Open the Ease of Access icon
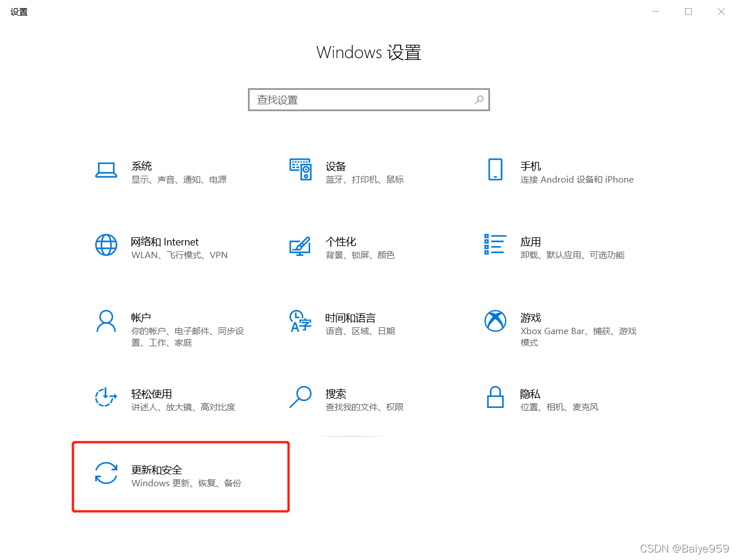The height and width of the screenshot is (560, 738). pos(106,397)
